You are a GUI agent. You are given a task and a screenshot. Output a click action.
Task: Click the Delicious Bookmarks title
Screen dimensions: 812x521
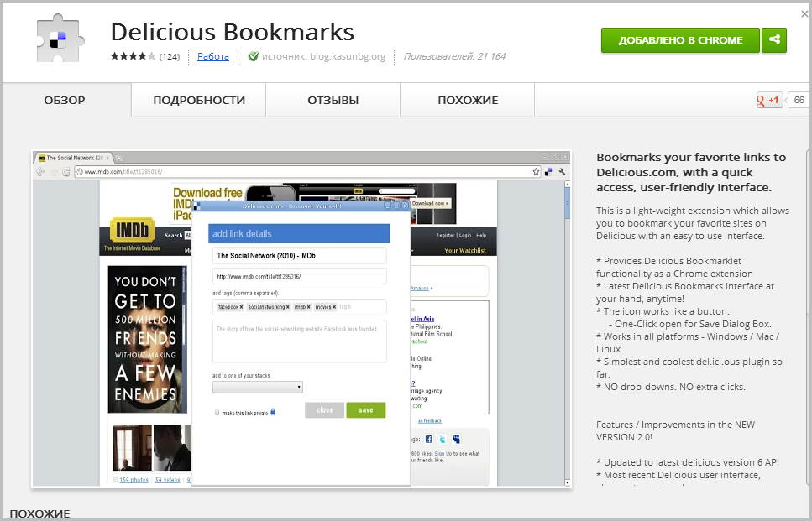pos(233,32)
